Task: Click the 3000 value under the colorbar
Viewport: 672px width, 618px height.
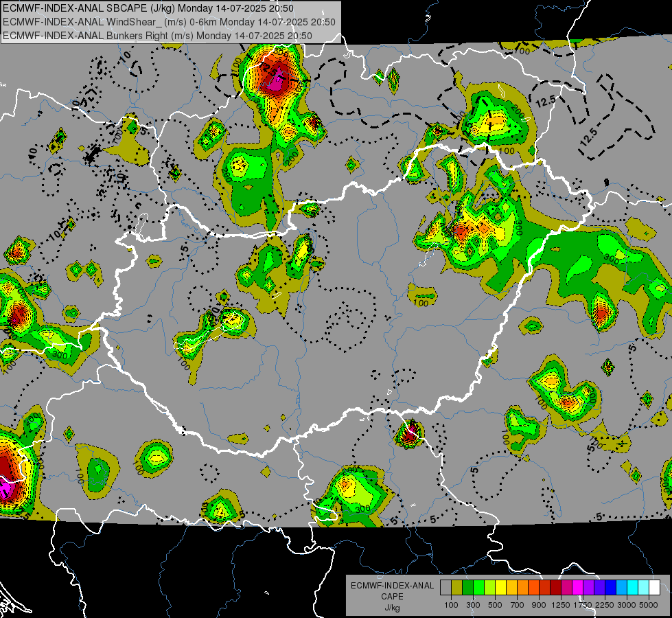Action: click(627, 605)
